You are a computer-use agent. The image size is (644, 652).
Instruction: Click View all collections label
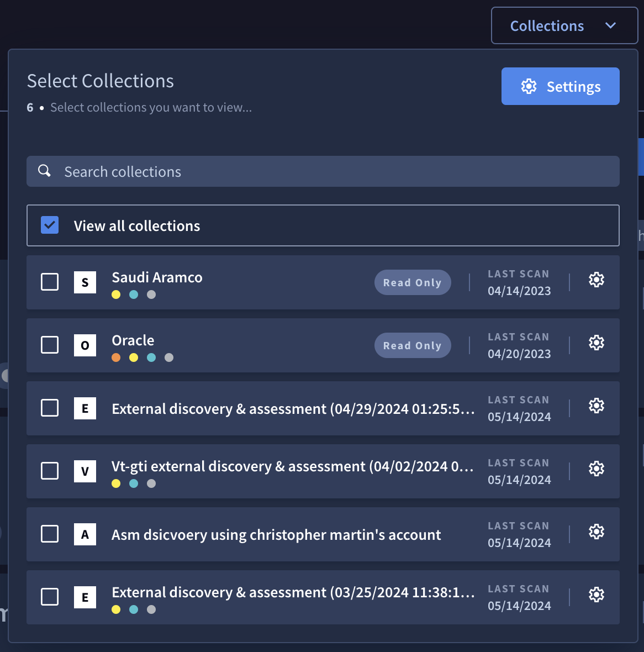point(137,226)
